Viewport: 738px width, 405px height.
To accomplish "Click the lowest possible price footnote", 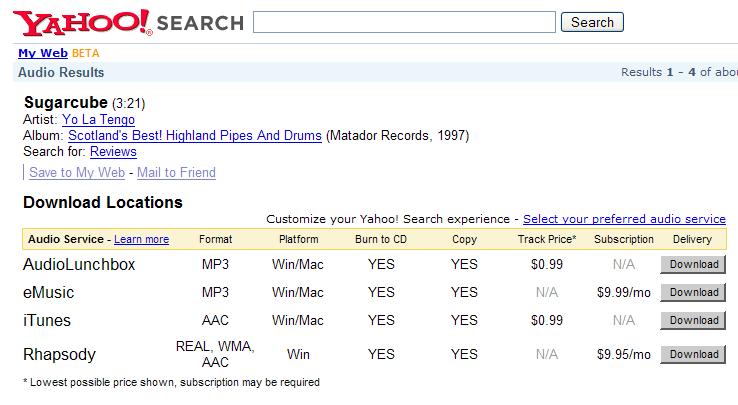I will click(x=171, y=382).
